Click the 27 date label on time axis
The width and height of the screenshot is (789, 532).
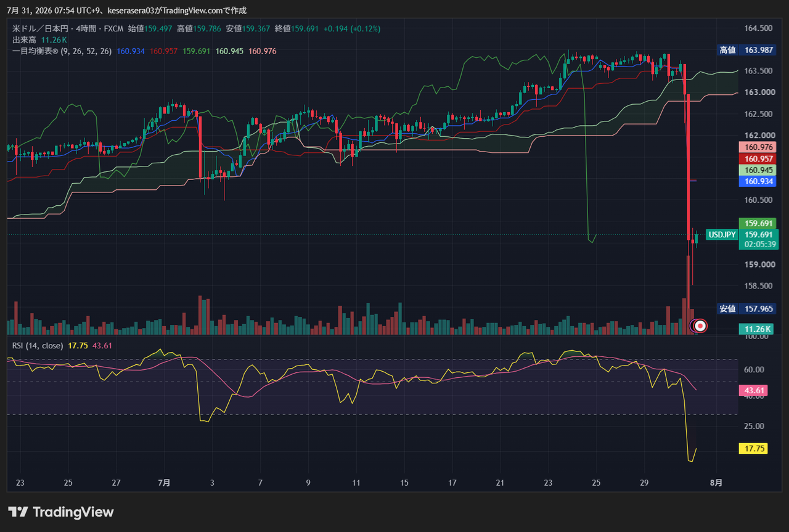116,483
